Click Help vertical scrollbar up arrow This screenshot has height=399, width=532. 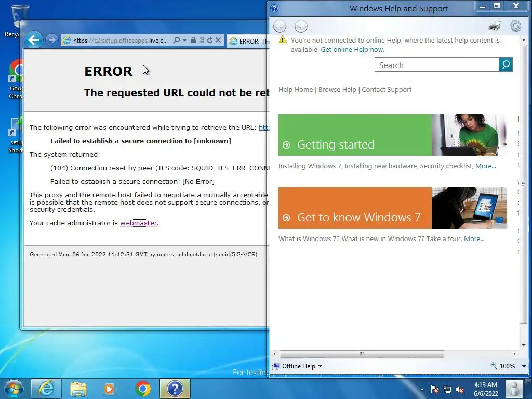524,40
